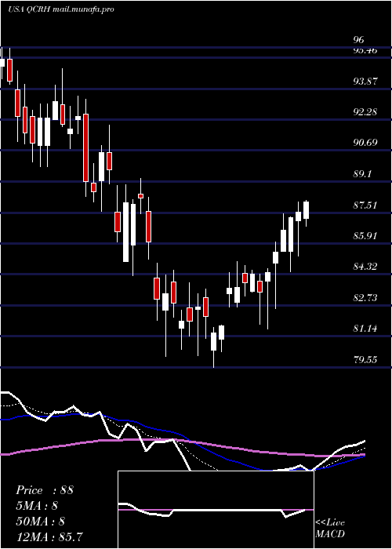
Task: Click the 84.32 price axis label
Action: click(x=365, y=267)
